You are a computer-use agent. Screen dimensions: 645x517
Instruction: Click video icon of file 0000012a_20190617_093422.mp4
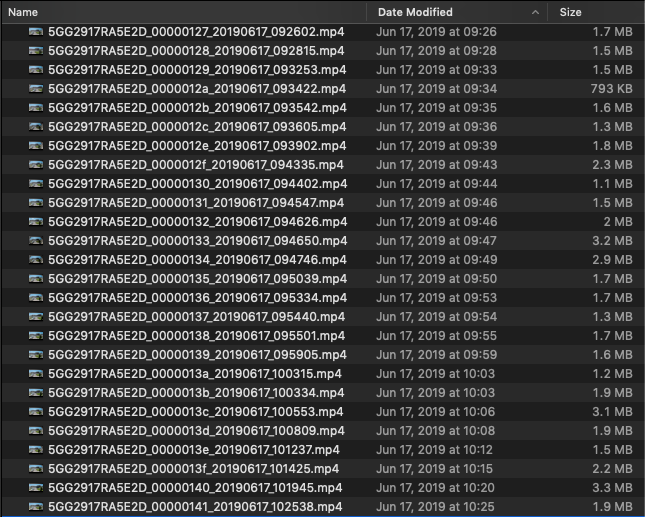coord(36,88)
